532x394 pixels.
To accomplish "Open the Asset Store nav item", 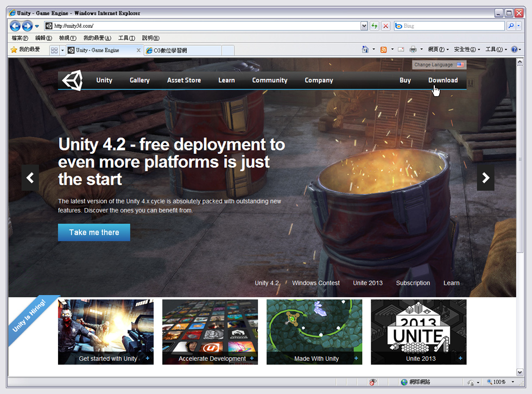I will point(184,80).
